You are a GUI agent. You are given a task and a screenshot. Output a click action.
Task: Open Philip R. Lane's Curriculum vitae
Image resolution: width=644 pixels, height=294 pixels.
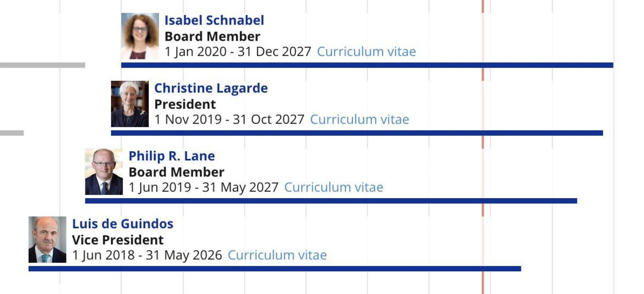pos(334,187)
